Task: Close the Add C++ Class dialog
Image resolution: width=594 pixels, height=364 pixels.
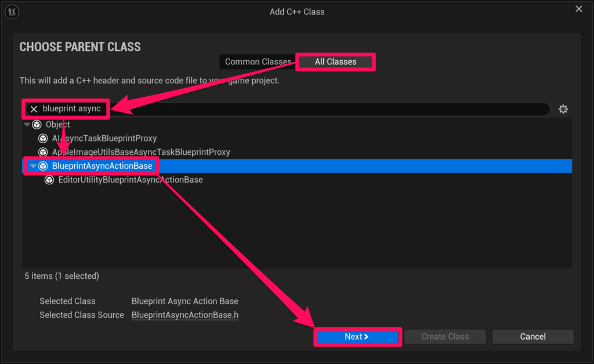Action: click(578, 9)
